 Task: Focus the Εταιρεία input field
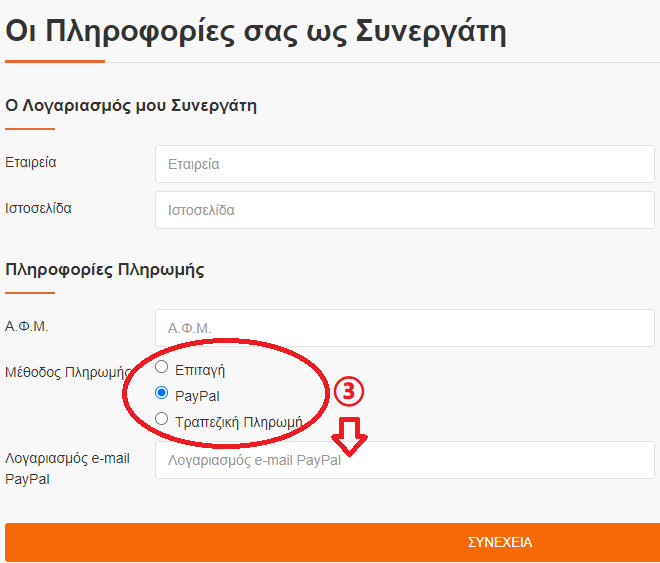coord(405,164)
